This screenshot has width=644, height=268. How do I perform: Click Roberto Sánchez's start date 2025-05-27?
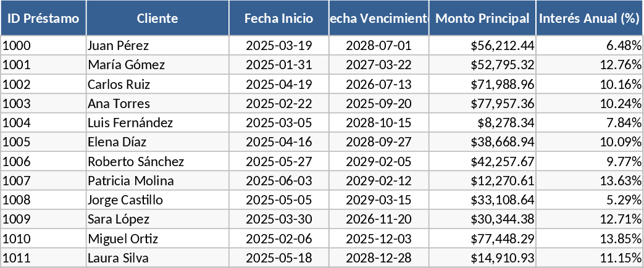click(278, 162)
